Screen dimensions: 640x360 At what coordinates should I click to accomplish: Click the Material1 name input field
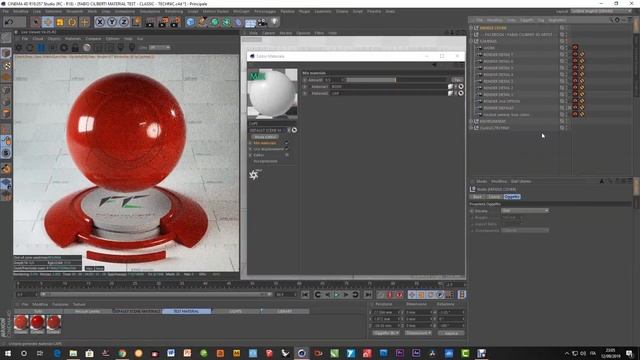click(x=388, y=87)
